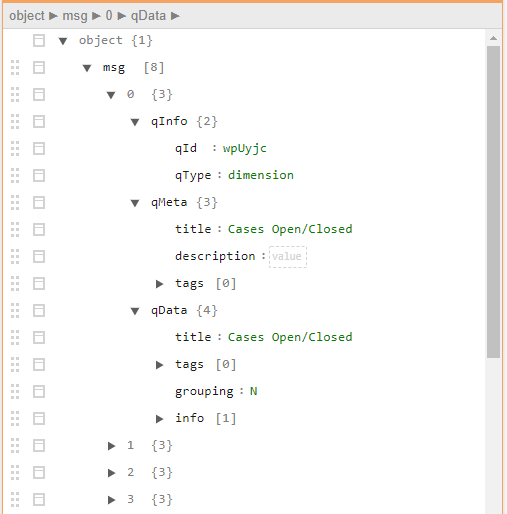
Task: Select msg in the breadcrumb path
Action: [x=75, y=16]
